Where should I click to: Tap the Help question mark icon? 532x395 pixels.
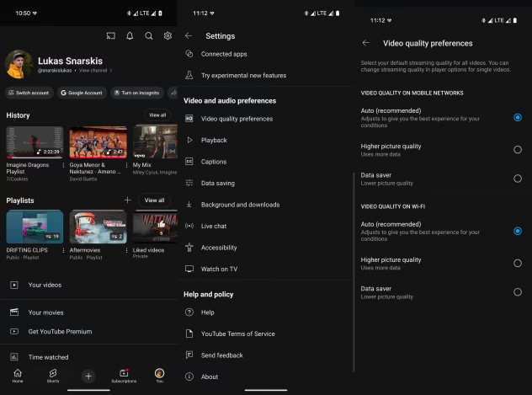pos(189,312)
